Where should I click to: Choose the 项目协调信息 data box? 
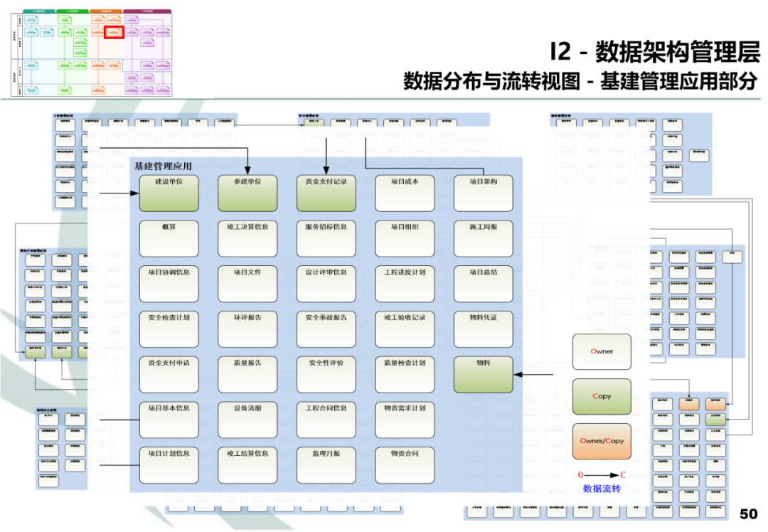point(169,284)
